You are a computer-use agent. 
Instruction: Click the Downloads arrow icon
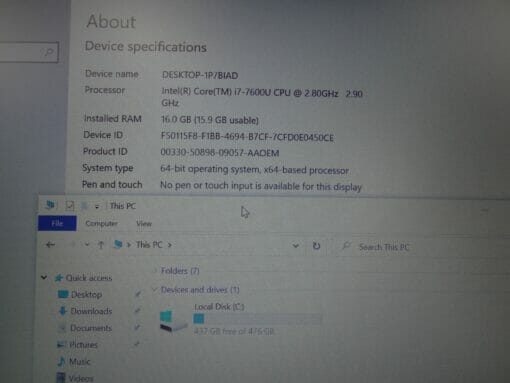[x=62, y=311]
